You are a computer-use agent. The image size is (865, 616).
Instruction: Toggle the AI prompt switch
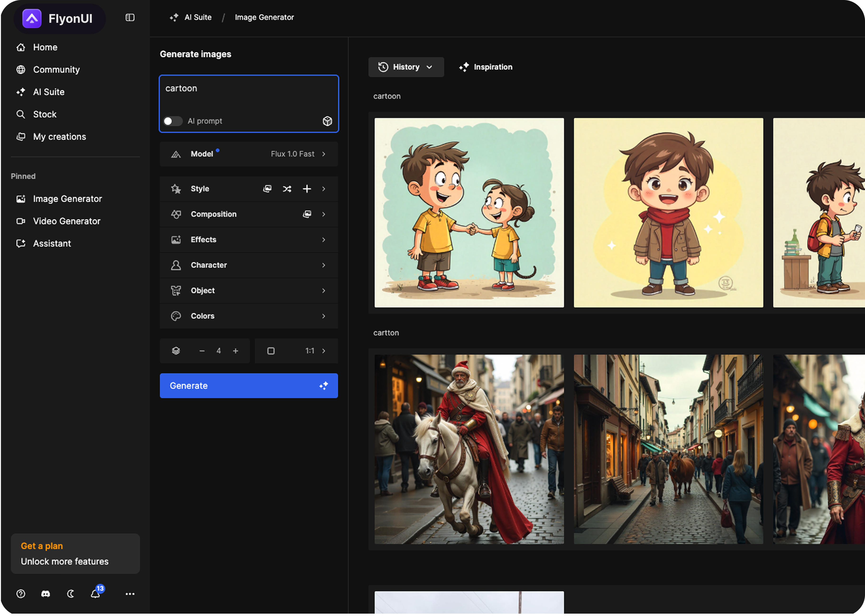point(173,121)
